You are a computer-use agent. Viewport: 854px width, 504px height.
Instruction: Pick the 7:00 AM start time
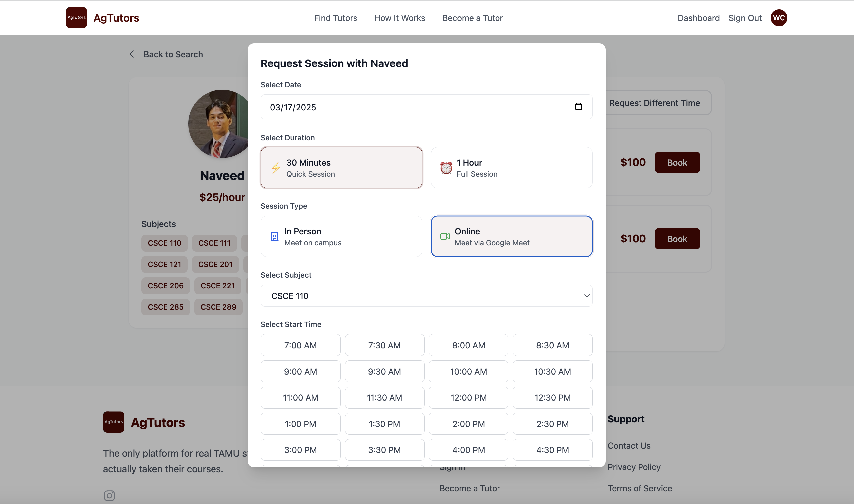coord(300,345)
